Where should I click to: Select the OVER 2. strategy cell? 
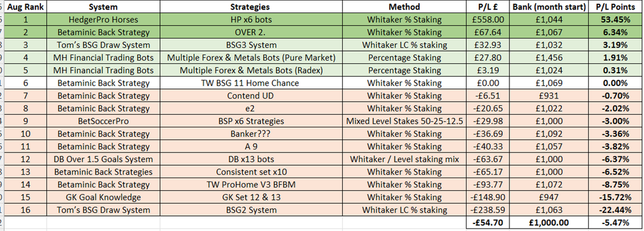pos(251,32)
